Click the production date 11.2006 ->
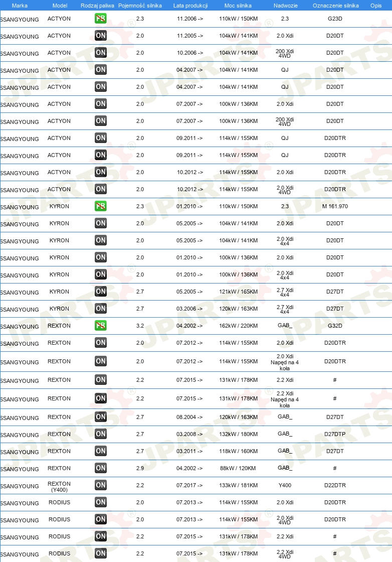The width and height of the screenshot is (392, 562). click(x=190, y=19)
